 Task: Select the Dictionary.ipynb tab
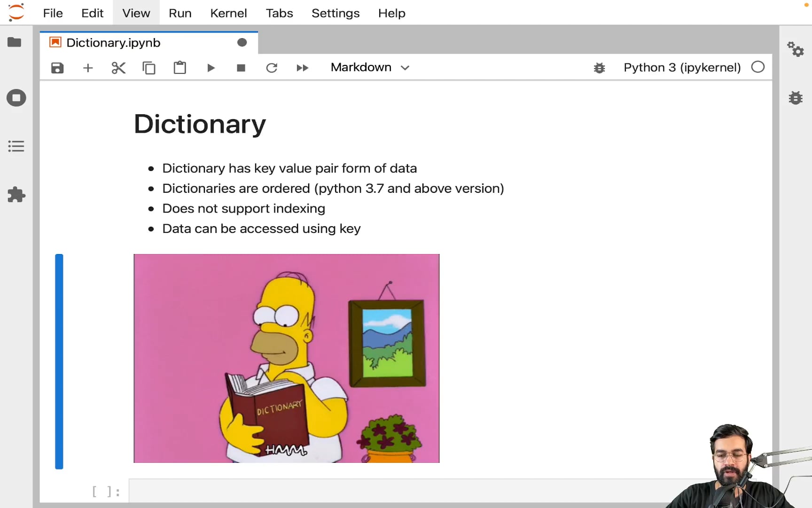tap(149, 43)
